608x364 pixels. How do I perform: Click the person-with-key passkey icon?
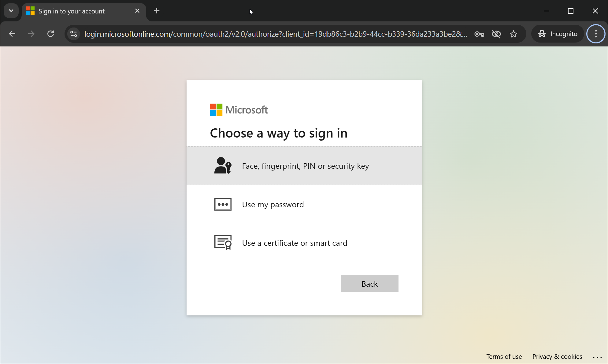[223, 166]
